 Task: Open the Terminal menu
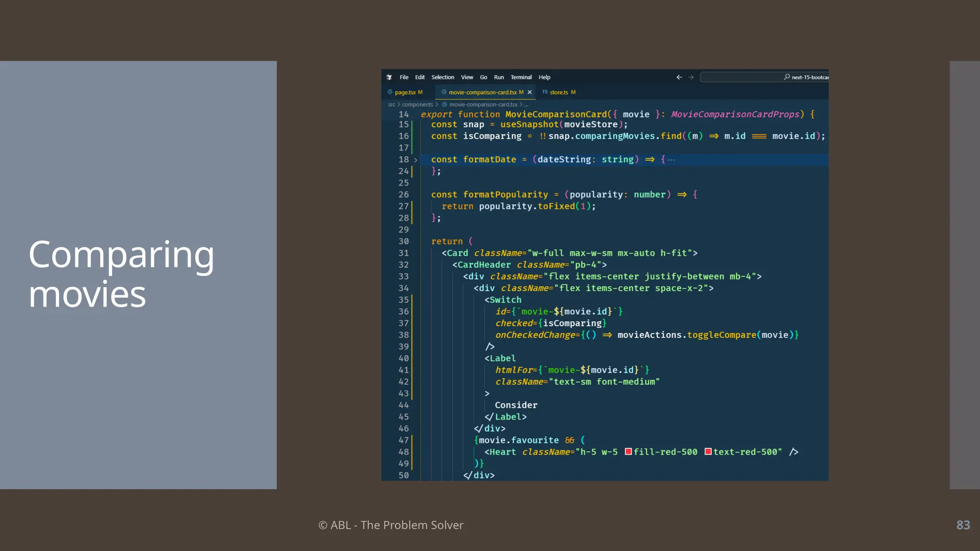(521, 77)
